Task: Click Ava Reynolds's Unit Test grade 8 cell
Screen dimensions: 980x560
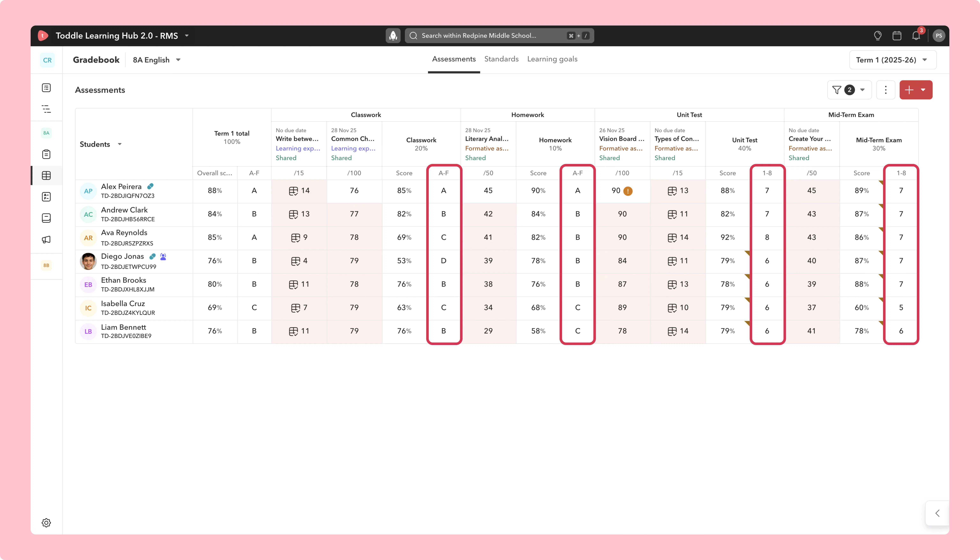Action: pos(767,238)
